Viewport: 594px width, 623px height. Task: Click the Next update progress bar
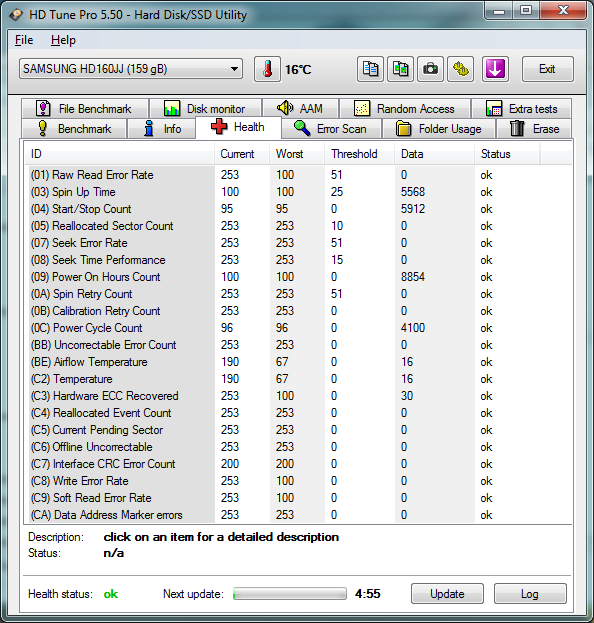[x=290, y=594]
